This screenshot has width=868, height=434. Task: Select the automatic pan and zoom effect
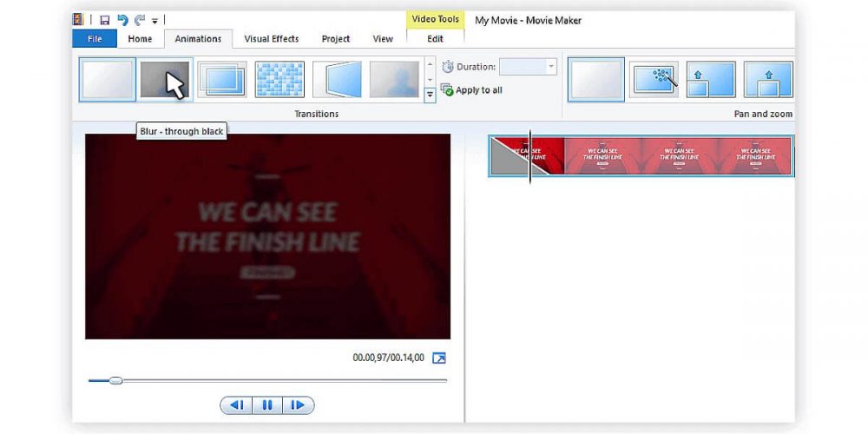pyautogui.click(x=654, y=80)
